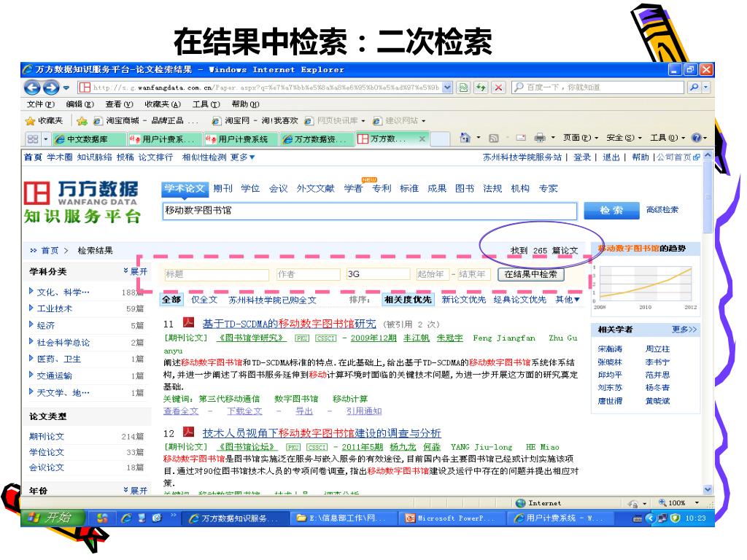
Task: Click the blue 检索 search button
Action: 611,210
